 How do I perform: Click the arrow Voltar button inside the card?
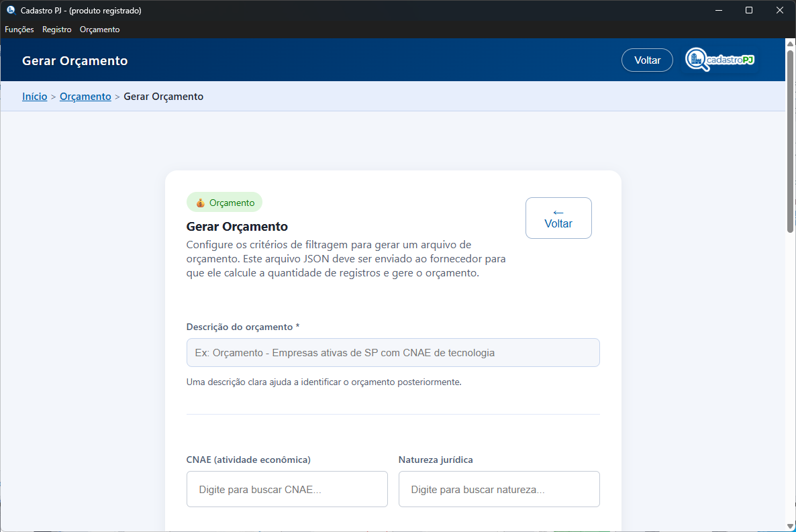pyautogui.click(x=558, y=218)
